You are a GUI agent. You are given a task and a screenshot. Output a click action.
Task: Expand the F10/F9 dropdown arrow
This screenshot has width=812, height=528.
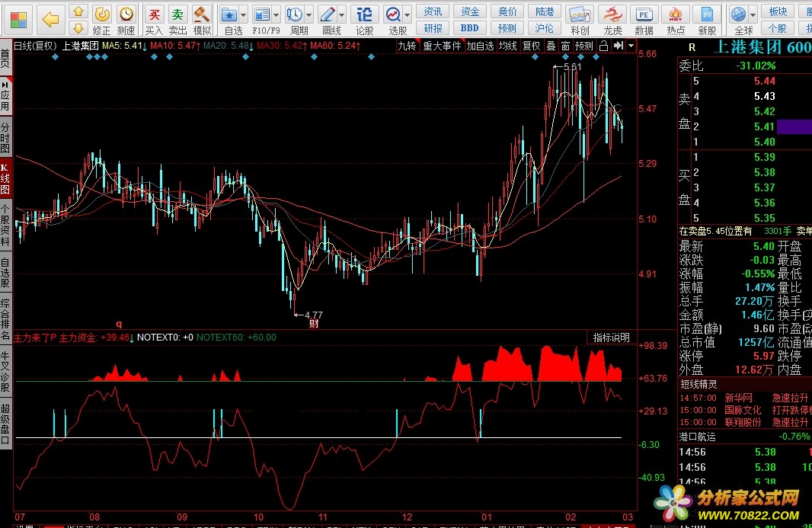276,15
